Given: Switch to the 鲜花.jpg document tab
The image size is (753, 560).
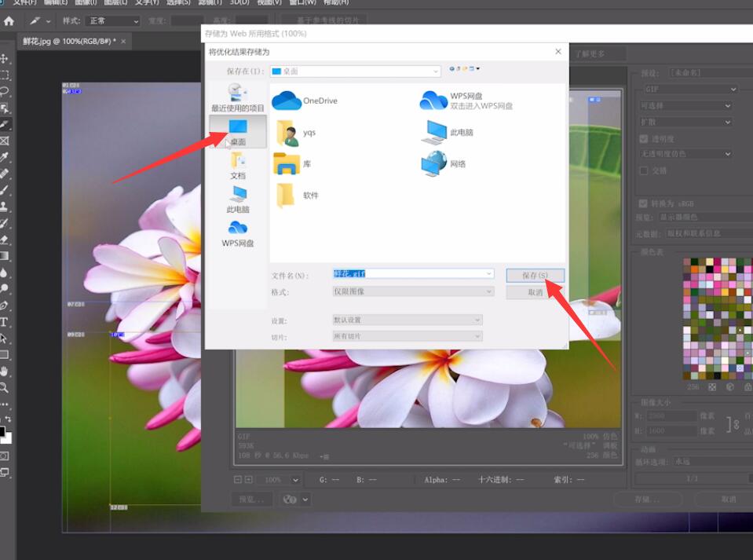Looking at the screenshot, I should [69, 42].
